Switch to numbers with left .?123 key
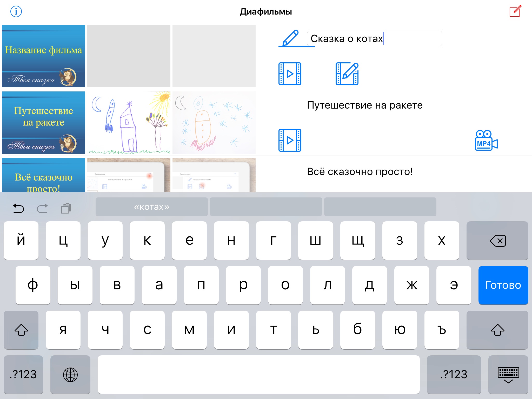 (23, 375)
